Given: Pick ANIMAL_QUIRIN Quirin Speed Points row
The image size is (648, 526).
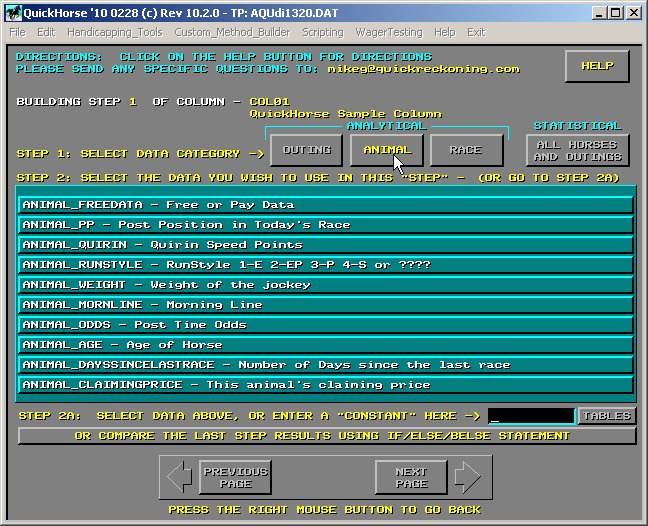Looking at the screenshot, I should point(326,245).
